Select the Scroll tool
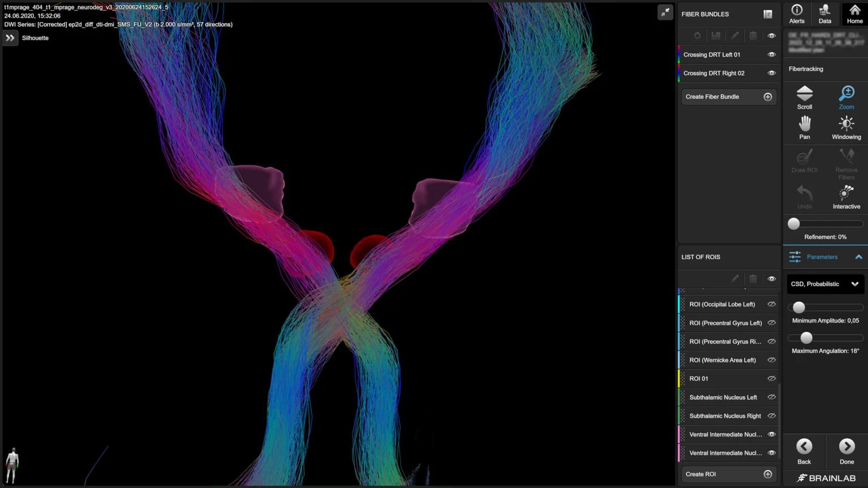The height and width of the screenshot is (488, 868). coord(805,97)
